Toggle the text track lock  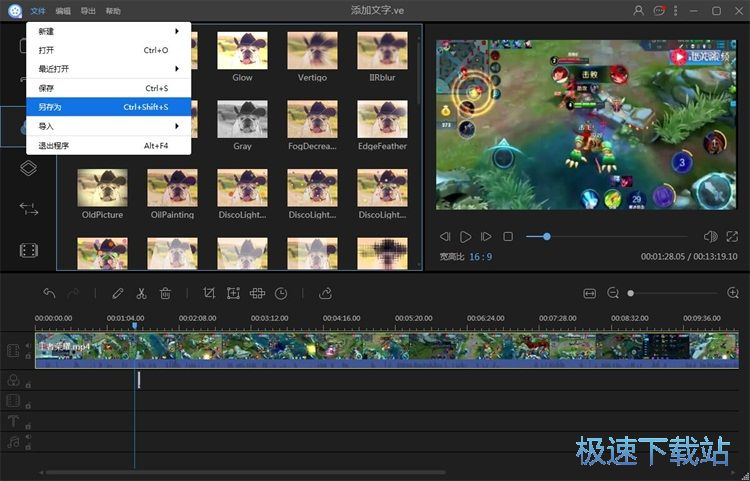click(28, 426)
